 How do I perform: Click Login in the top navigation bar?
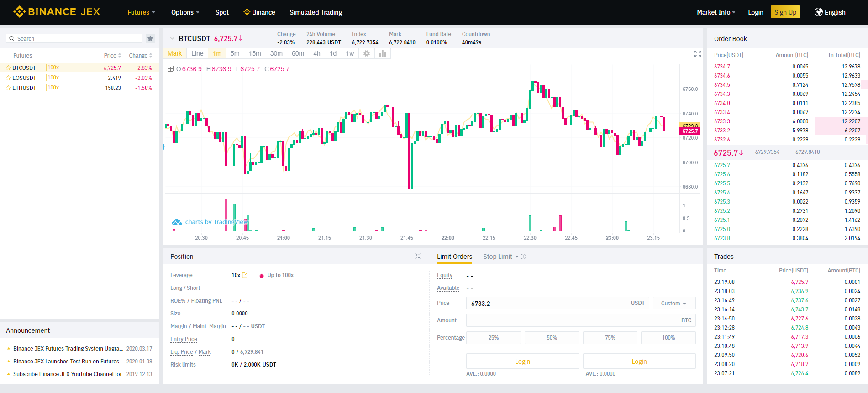[756, 12]
